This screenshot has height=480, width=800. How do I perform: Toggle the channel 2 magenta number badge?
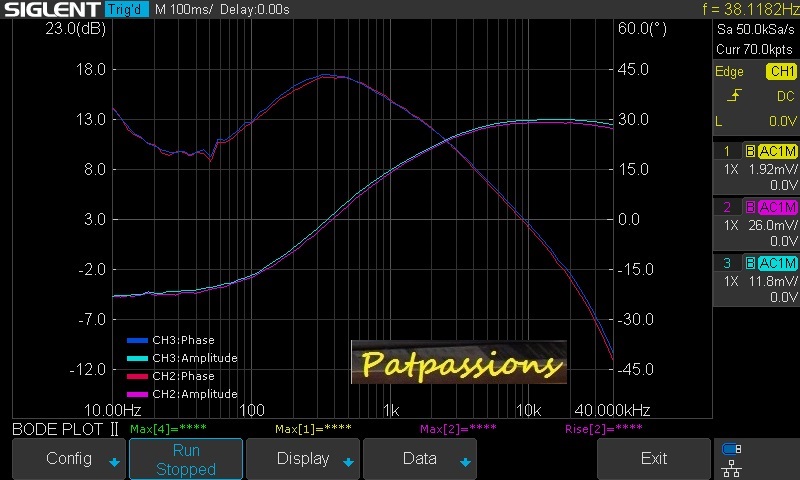point(728,207)
